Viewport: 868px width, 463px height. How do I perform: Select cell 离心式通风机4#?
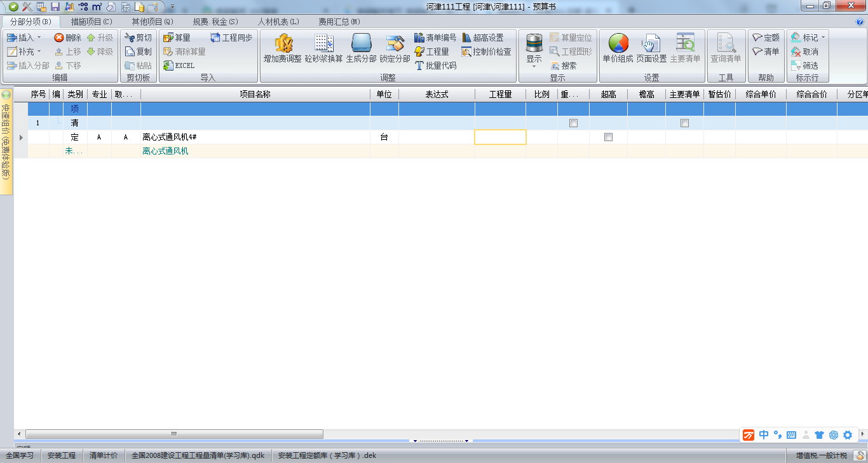(255, 137)
